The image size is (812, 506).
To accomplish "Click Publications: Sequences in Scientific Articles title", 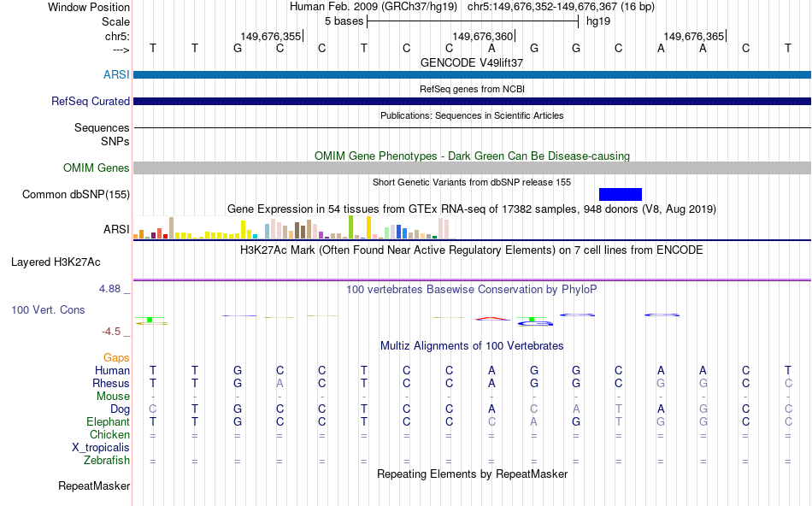I will point(472,115).
